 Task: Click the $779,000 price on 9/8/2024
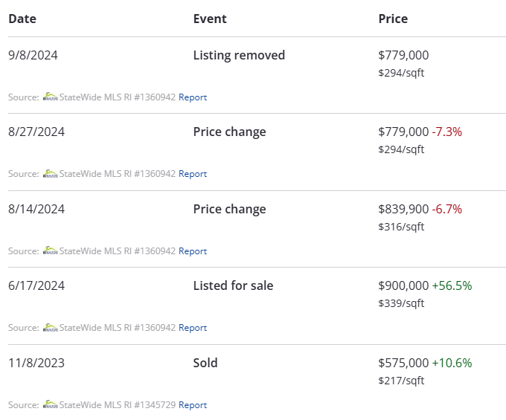[403, 56]
